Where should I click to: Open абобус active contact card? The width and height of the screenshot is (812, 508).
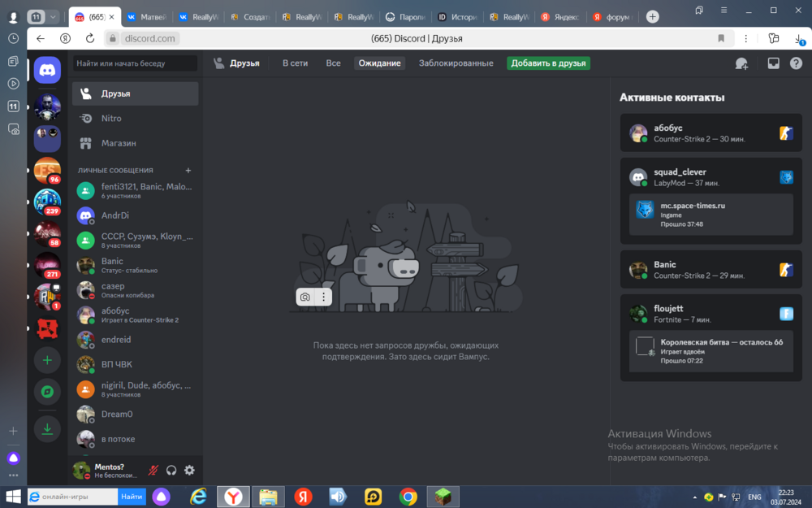point(711,133)
